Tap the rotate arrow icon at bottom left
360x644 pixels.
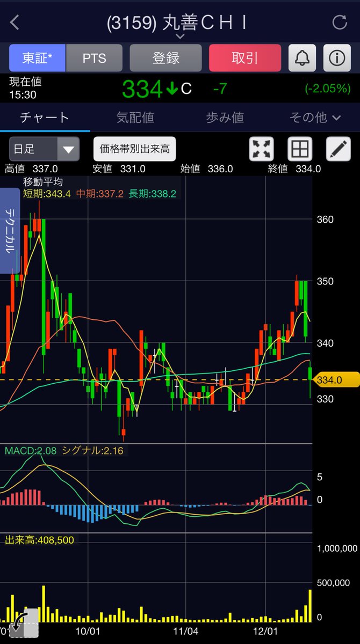[x=23, y=623]
